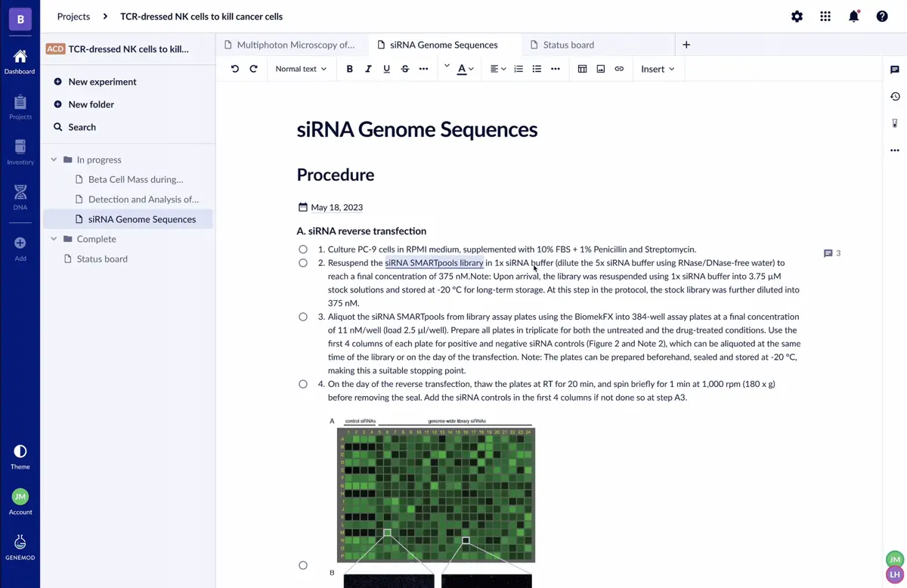
Task: Check the step 1 culture PC-9 circle
Action: pyautogui.click(x=303, y=249)
